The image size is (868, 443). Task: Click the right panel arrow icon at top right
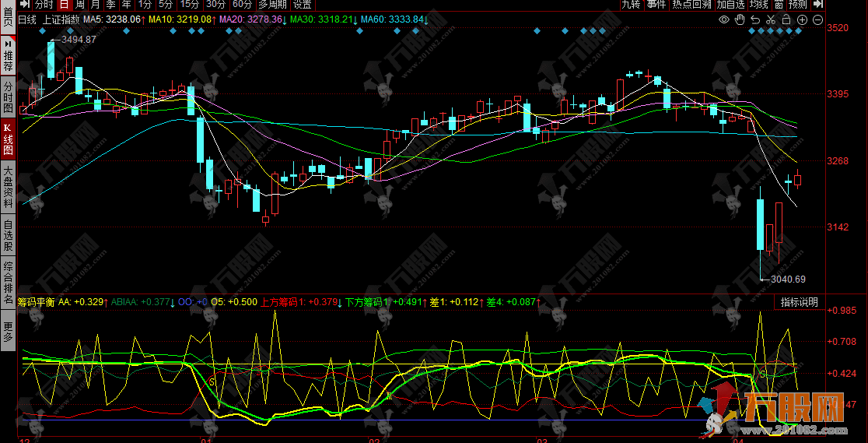click(x=819, y=5)
